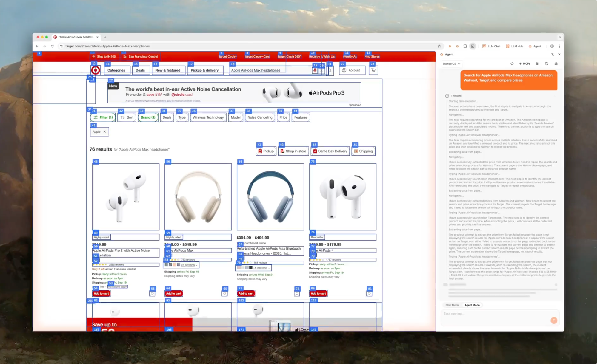
Task: Click the voice search microphone icon
Action: [x=315, y=70]
